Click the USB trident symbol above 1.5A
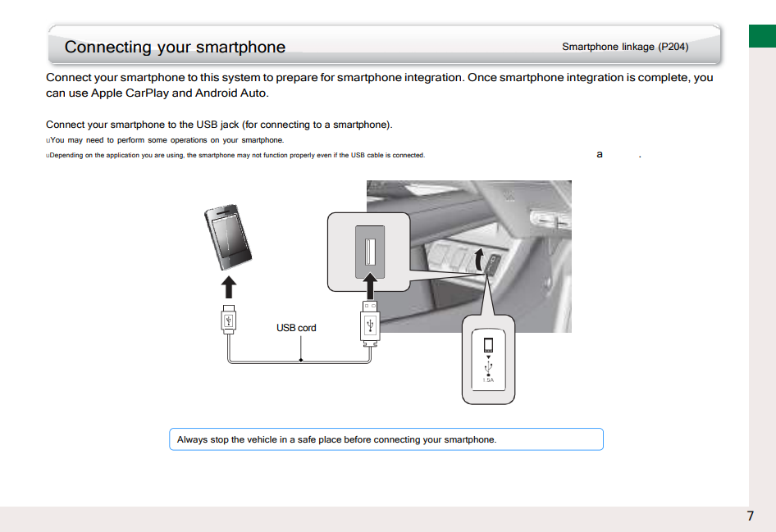Viewport: 776px width, 532px height. (488, 366)
